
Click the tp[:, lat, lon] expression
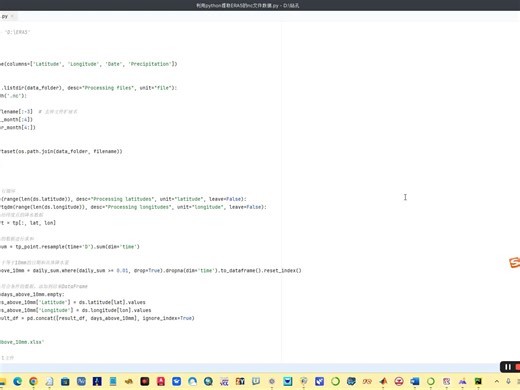pos(34,223)
